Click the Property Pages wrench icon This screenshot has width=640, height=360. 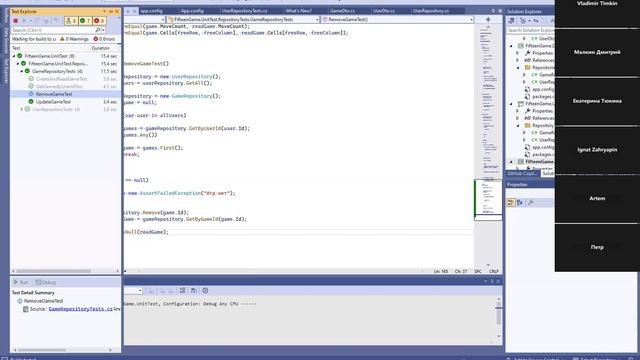coord(531,202)
